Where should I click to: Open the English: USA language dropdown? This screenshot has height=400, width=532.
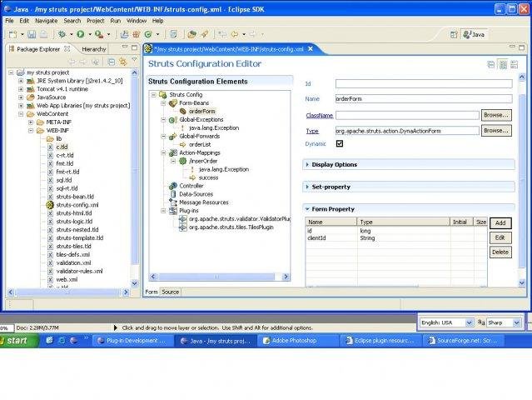pyautogui.click(x=470, y=322)
